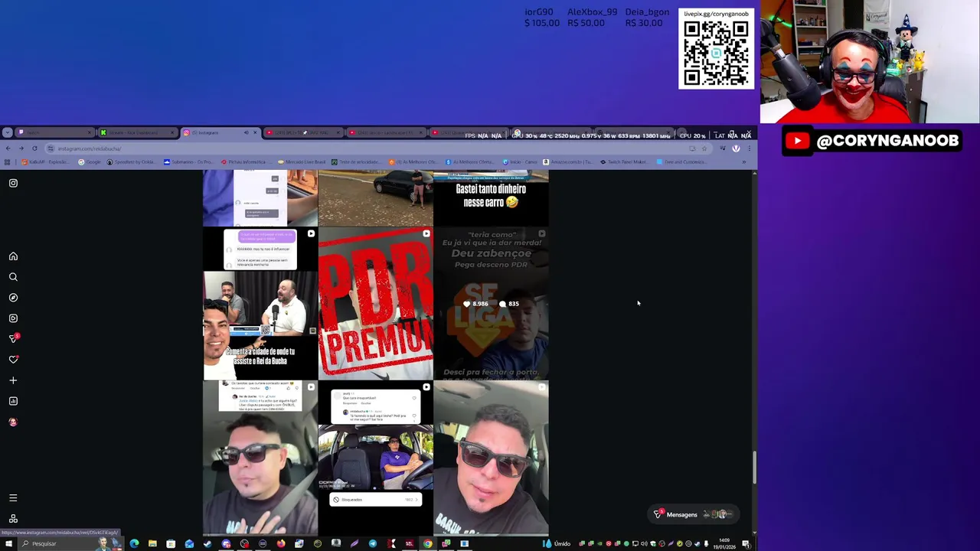Open Telegram from taskbar
This screenshot has height=551, width=980.
(373, 543)
